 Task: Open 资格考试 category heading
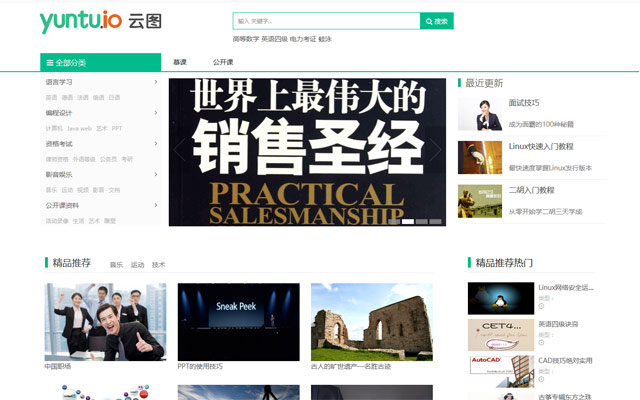pyautogui.click(x=59, y=144)
